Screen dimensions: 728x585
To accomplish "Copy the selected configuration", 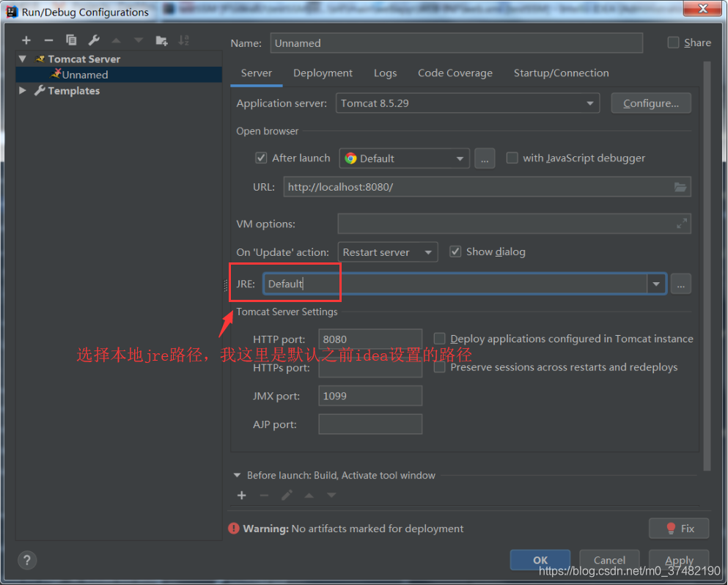I will pyautogui.click(x=71, y=40).
